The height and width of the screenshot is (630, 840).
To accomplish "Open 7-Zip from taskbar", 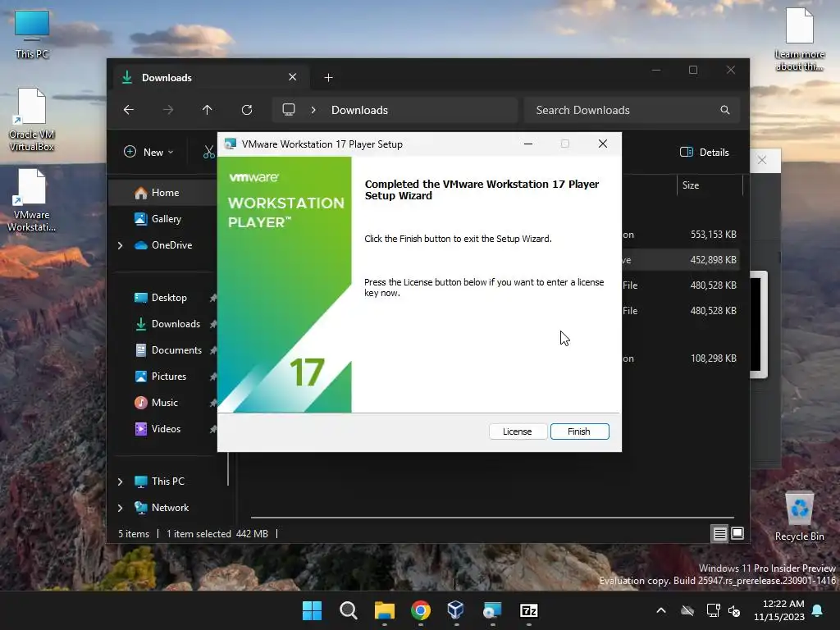I will [x=529, y=610].
